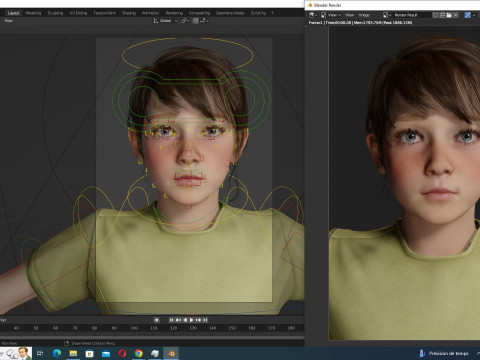This screenshot has height=360, width=480.
Task: Jump to previous keyframe
Action: (x=178, y=320)
